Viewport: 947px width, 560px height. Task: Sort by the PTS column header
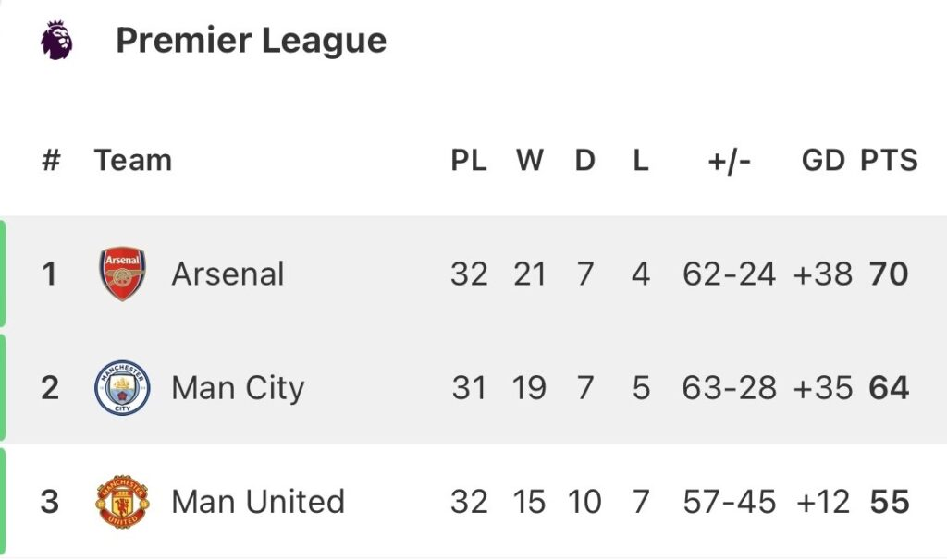click(889, 161)
